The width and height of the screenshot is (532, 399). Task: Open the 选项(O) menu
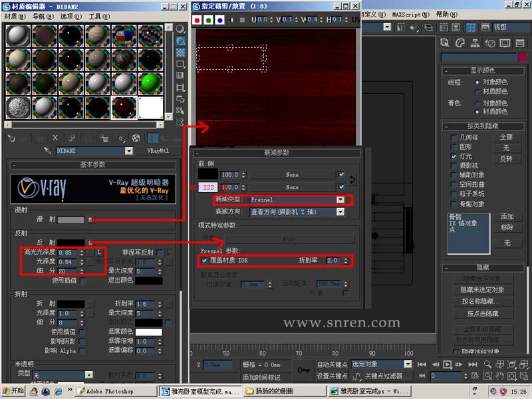tap(71, 16)
